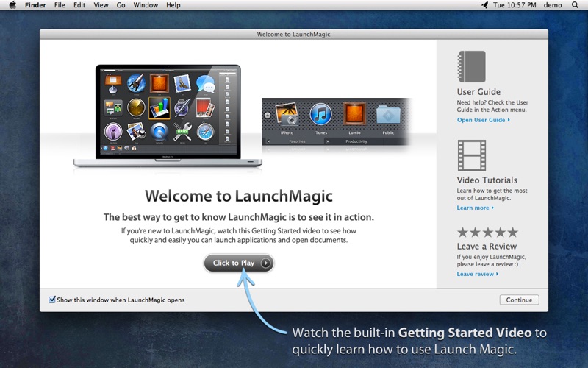Click the Leave review link

tap(477, 274)
